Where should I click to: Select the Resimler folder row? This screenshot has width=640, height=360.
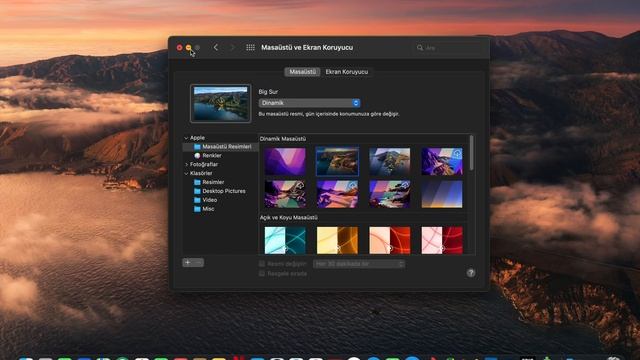220,182
